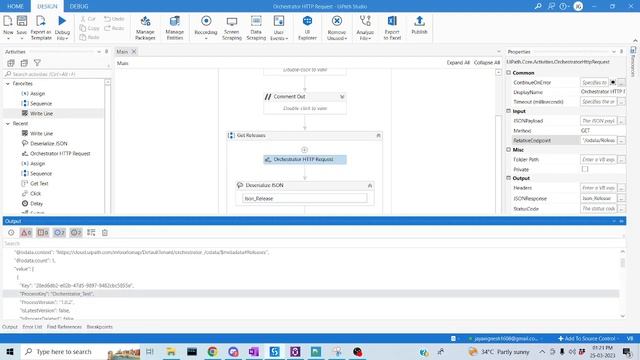Open File Explorer from taskbar
Image resolution: width=640 pixels, height=360 pixels.
tap(171, 352)
